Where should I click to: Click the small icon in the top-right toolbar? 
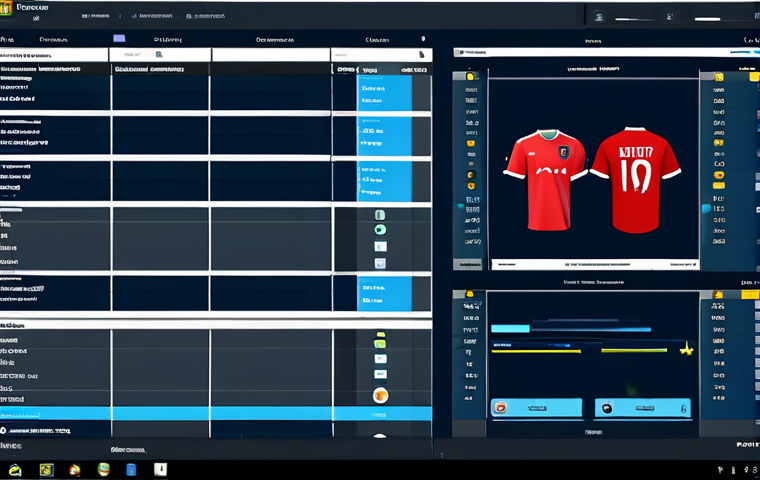(598, 17)
